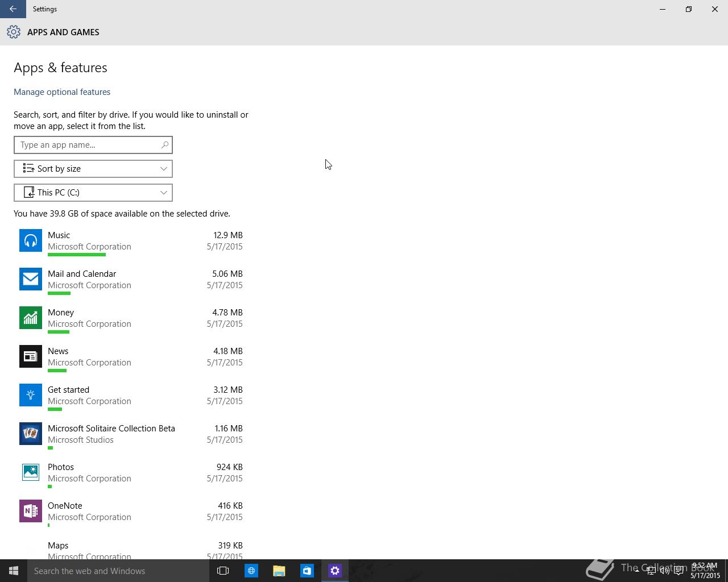
Task: Select the Money app name
Action: [61, 313]
